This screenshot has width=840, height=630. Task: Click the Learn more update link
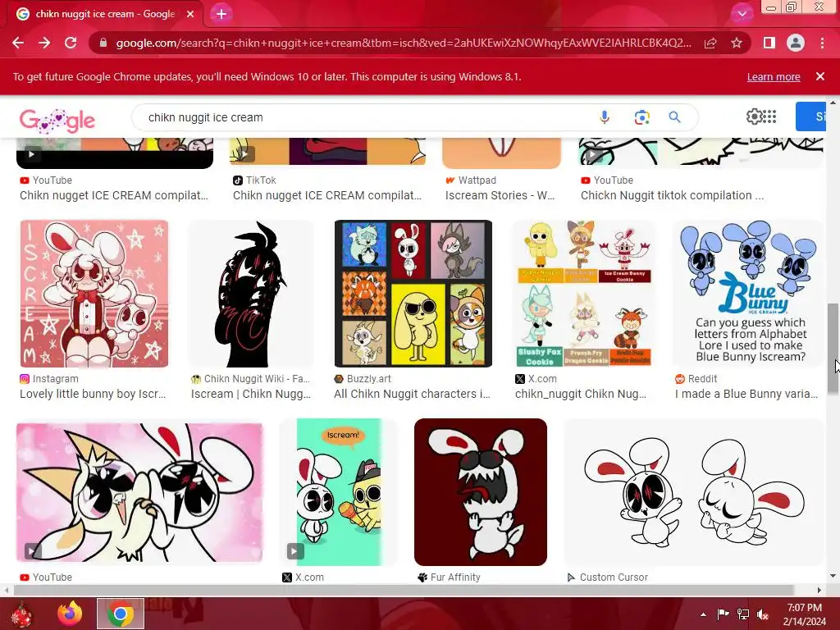pos(774,76)
